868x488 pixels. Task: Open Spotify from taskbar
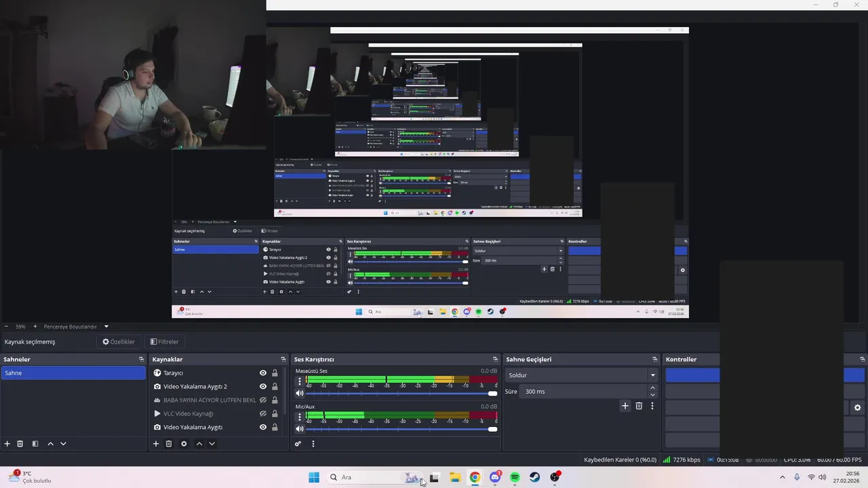(x=515, y=477)
